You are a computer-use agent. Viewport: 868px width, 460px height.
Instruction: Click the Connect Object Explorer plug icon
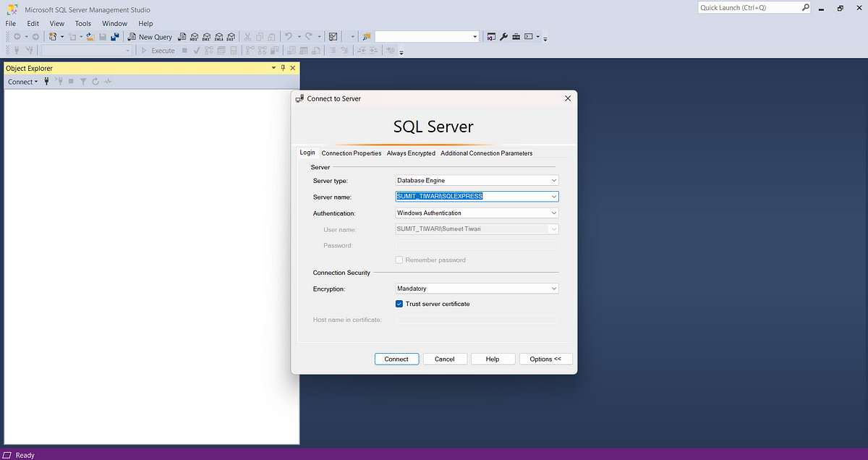[x=47, y=82]
